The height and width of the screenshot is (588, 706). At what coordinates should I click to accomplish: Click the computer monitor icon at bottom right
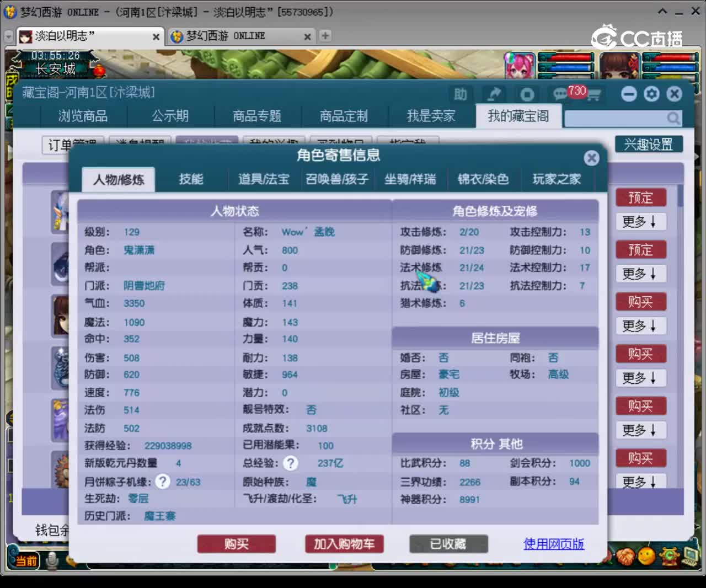click(x=690, y=555)
